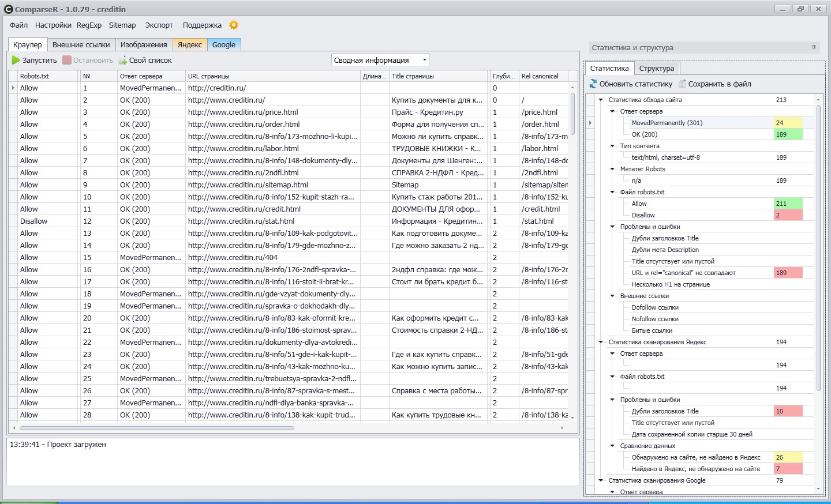Pin the Статистика и структура panel
The height and width of the screenshot is (504, 831).
tap(814, 48)
